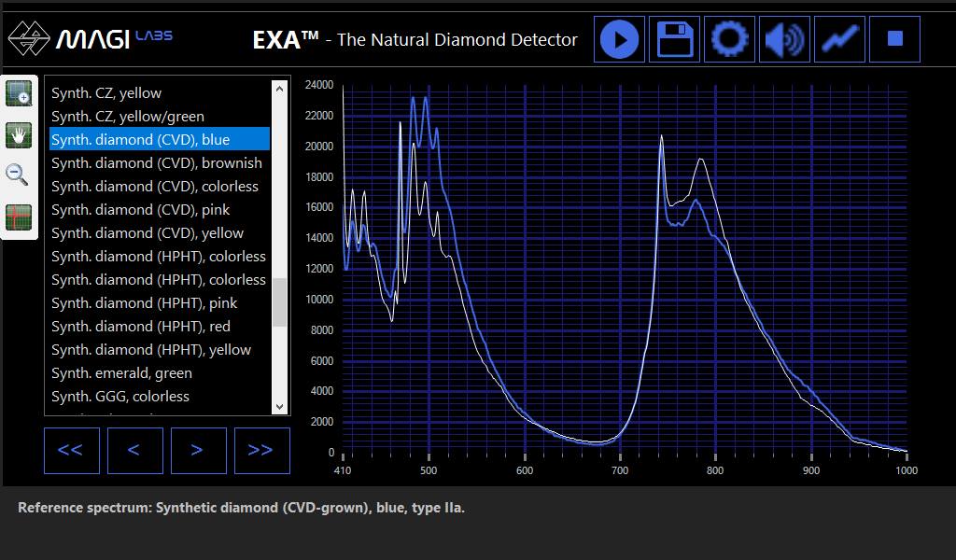The height and width of the screenshot is (560, 956).
Task: Open settings with the gear icon
Action: [729, 39]
